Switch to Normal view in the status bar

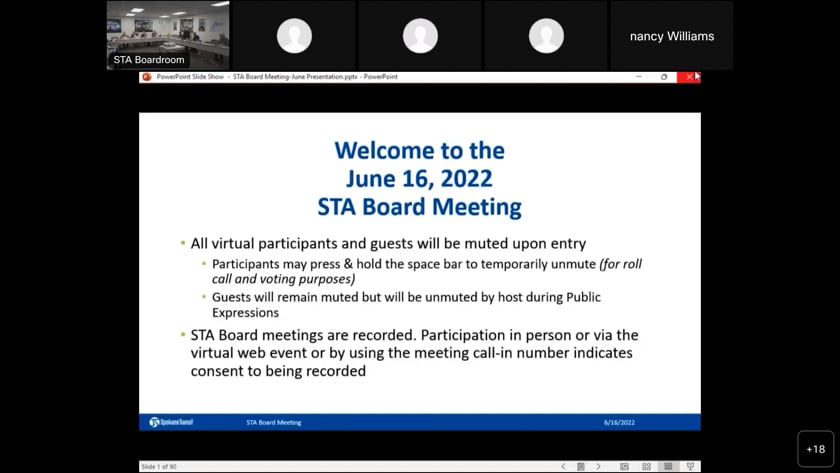[625, 466]
